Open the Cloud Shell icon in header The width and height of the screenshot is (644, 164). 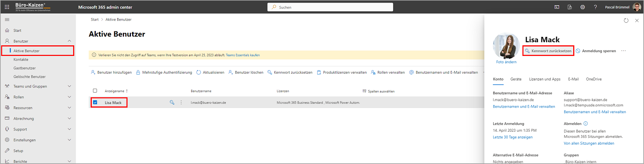coord(557,7)
